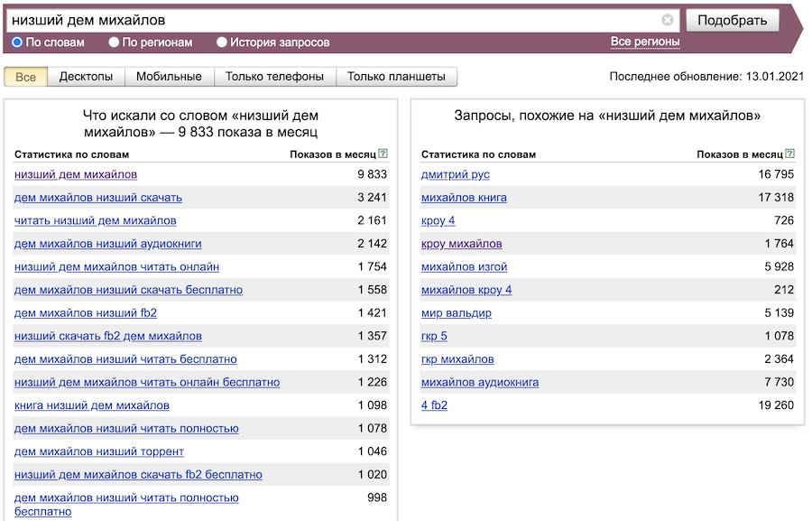Viewport: 812px width, 521px height.
Task: Select the "По словам" radio button
Action: click(x=17, y=42)
